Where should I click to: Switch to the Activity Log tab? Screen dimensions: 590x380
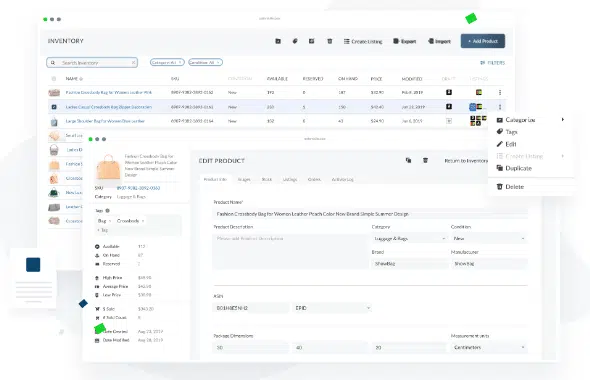coord(342,179)
